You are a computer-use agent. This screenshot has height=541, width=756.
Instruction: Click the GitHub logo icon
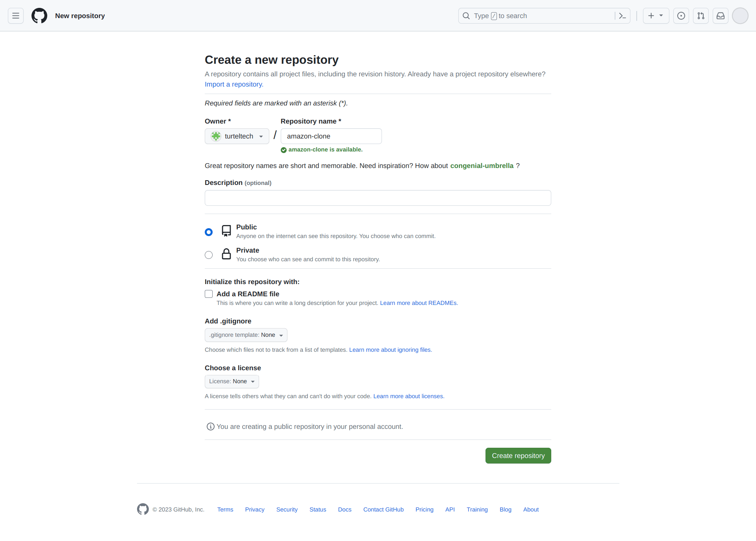tap(38, 16)
